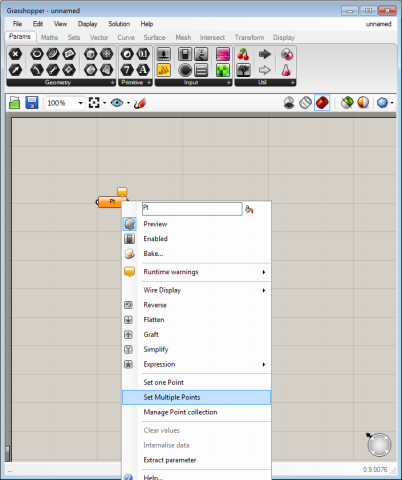Toggle preview selected only green icon
Viewport: 402px width, 480px height.
(x=347, y=103)
